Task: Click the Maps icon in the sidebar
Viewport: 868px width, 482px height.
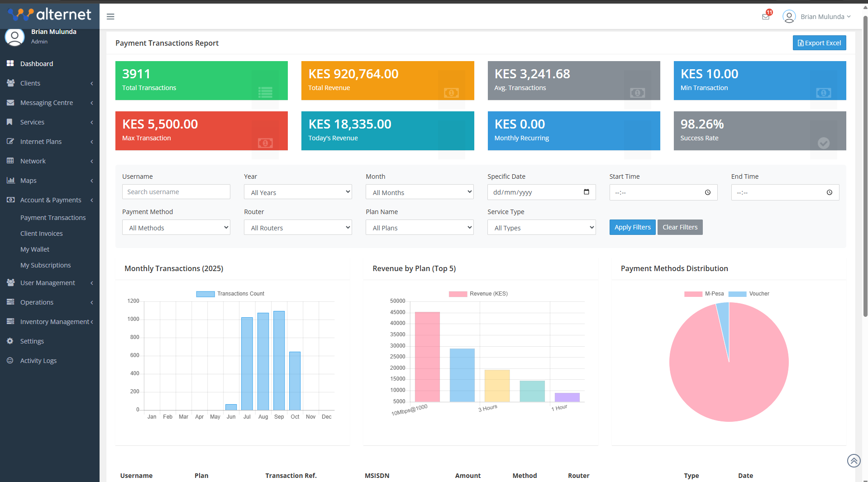Action: 11,180
